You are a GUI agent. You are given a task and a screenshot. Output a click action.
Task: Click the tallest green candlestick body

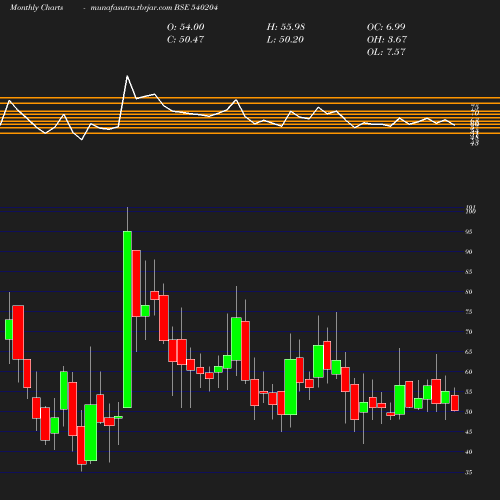click(x=127, y=319)
